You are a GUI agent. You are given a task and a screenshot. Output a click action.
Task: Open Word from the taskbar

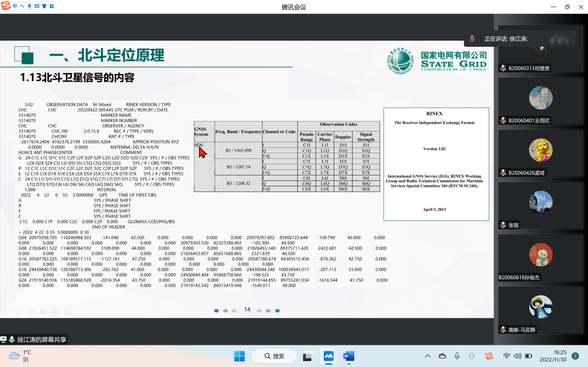[348, 356]
